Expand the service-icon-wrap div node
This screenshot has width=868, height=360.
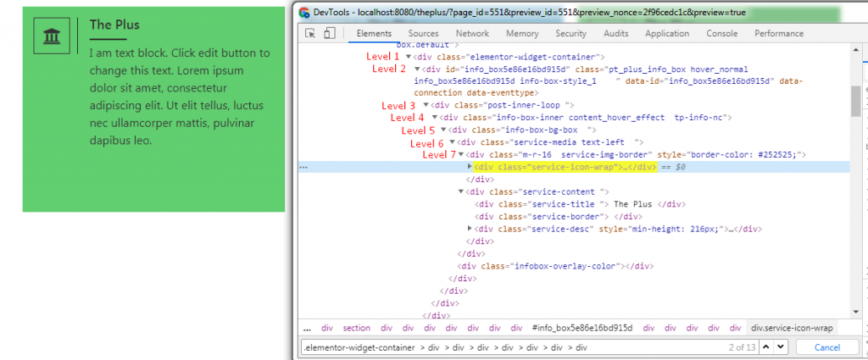tap(470, 167)
